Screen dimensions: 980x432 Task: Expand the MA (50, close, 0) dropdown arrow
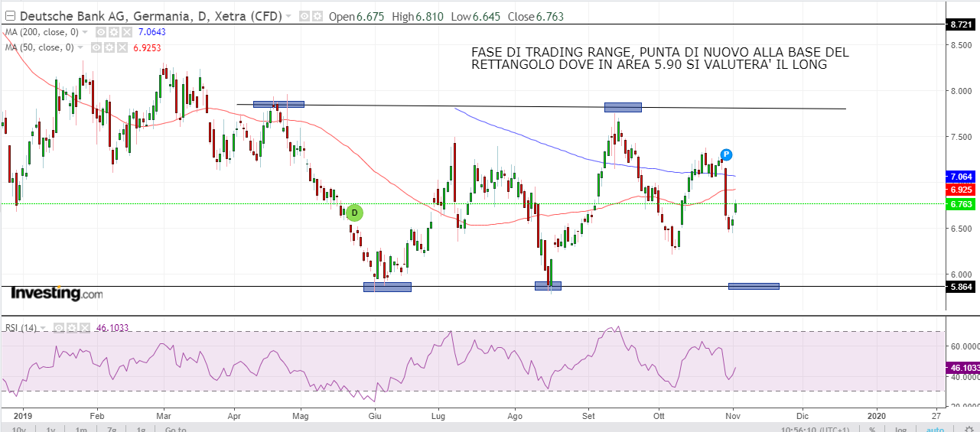click(x=80, y=47)
